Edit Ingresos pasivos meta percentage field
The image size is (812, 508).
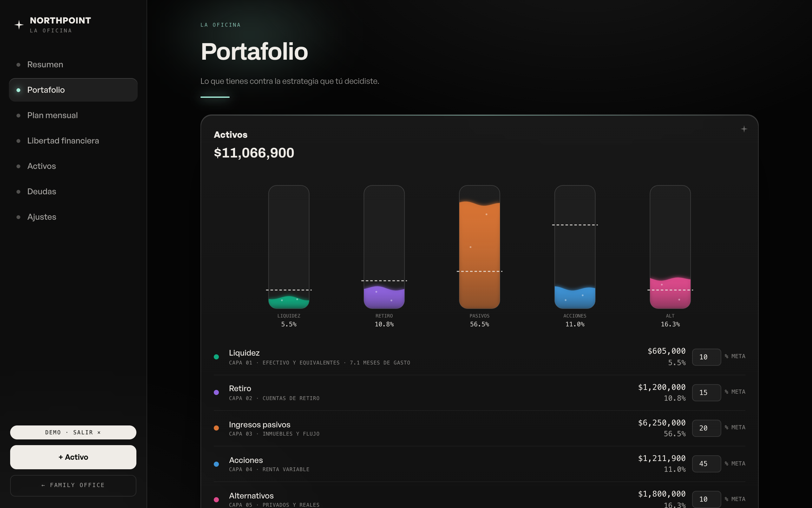click(706, 428)
